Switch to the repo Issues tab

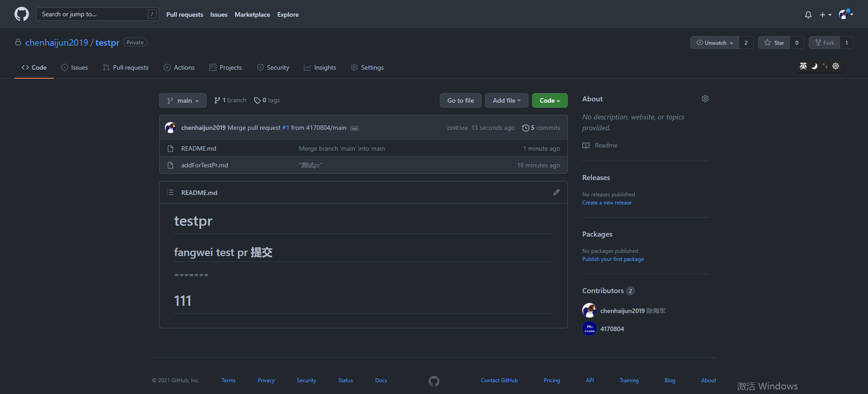75,67
